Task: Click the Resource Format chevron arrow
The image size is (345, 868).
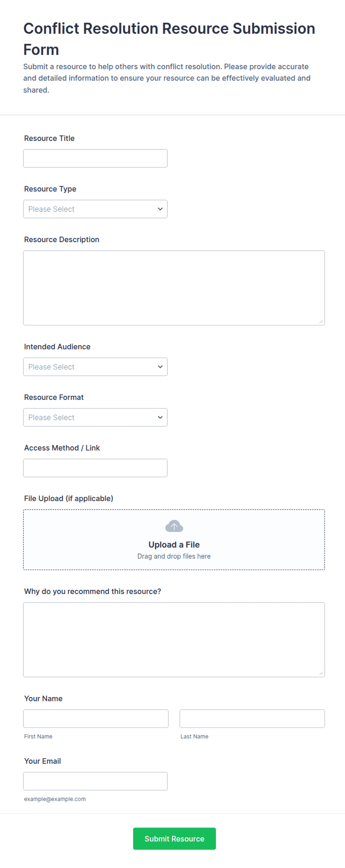Action: click(x=160, y=417)
